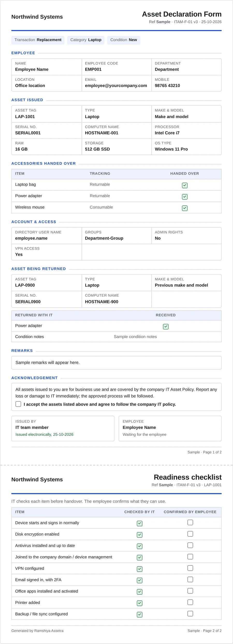Click the ACCOUNT & ACCESS section heading
Viewport: 233px width, 644px height.
[x=34, y=222]
